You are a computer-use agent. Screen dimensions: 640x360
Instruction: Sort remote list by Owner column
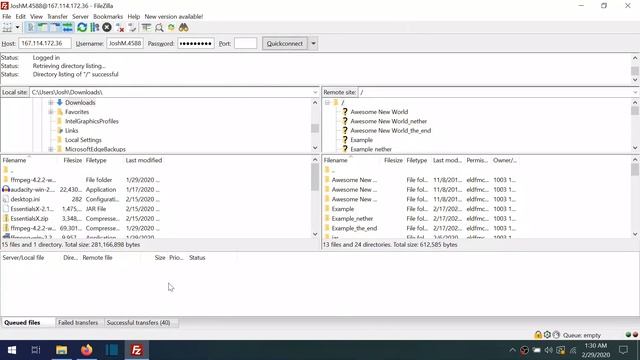click(x=504, y=160)
